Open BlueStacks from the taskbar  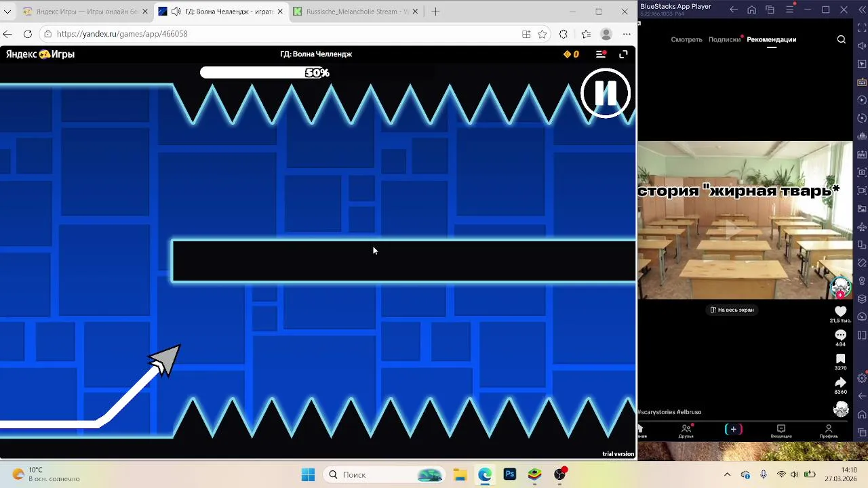[535, 474]
